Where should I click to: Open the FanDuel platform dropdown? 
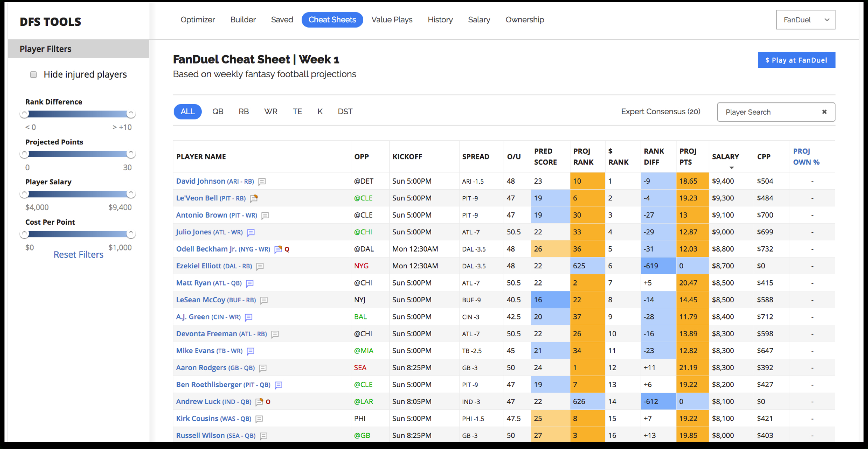pos(805,20)
